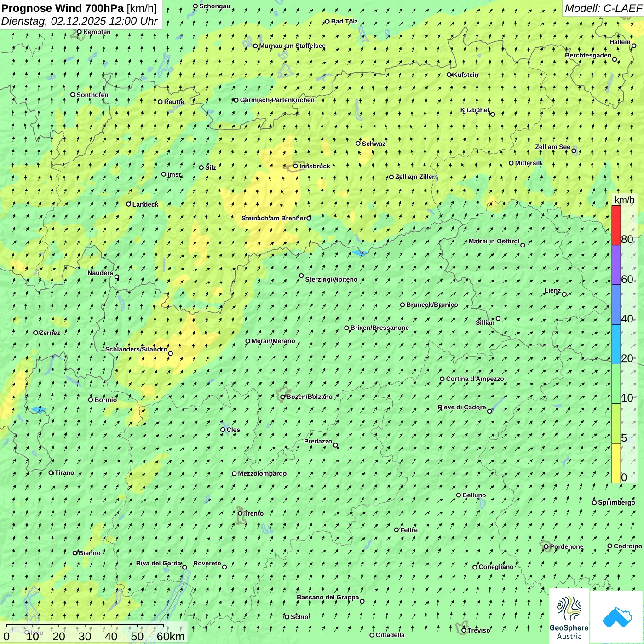Click the Bormio location marker
Screen dimensions: 644x644
tap(91, 400)
